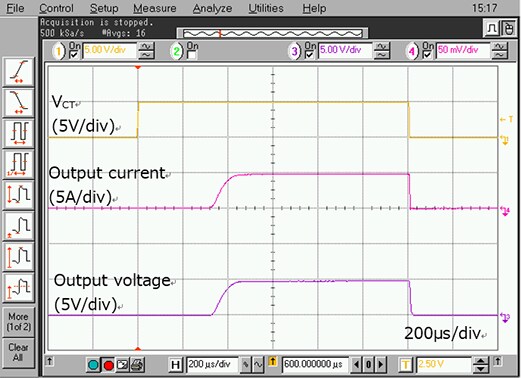Click the channel 2 number button

click(177, 52)
